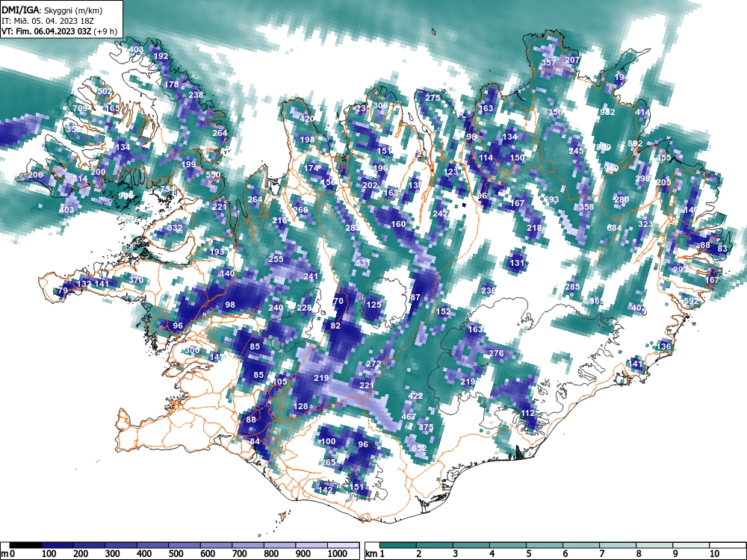Click the map value 70
Image resolution: width=747 pixels, height=560 pixels.
click(338, 301)
